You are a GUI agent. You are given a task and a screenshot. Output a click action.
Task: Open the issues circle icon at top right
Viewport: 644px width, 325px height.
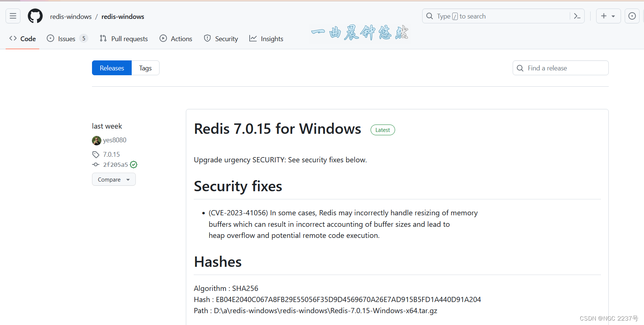[632, 16]
